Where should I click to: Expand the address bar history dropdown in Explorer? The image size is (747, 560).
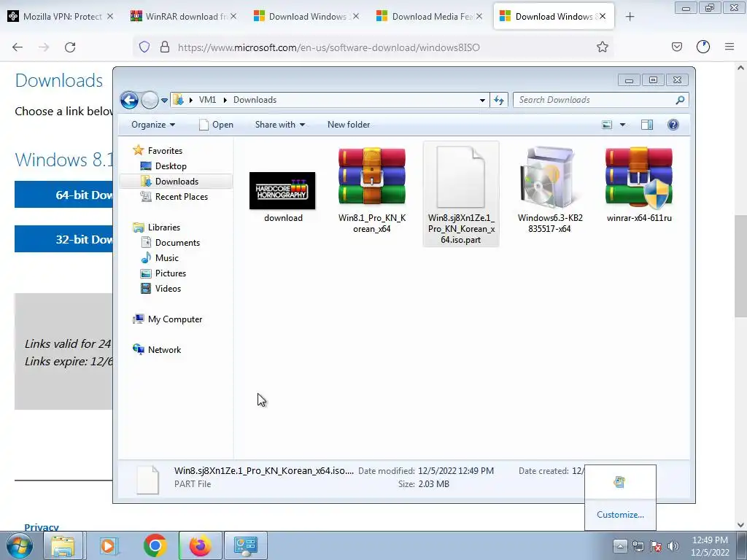[x=482, y=100]
